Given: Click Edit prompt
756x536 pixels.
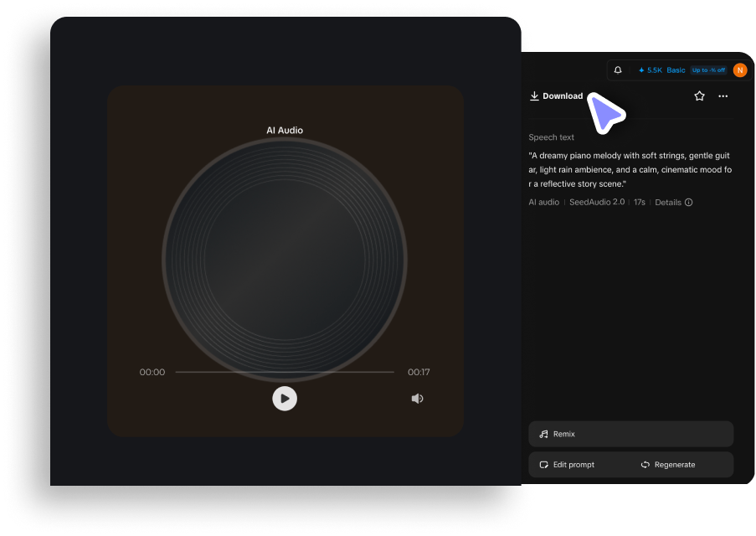Looking at the screenshot, I should tap(567, 465).
